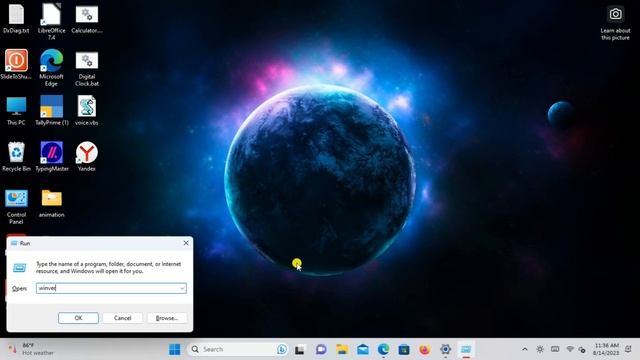The height and width of the screenshot is (360, 640).
Task: Select the Control Panel desktop icon
Action: click(x=16, y=207)
